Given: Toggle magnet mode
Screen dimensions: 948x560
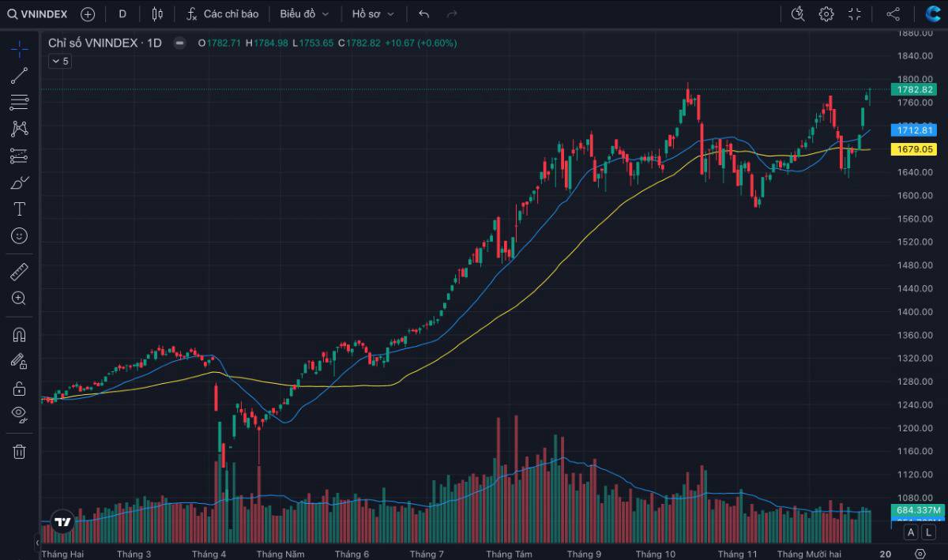Looking at the screenshot, I should tap(20, 335).
